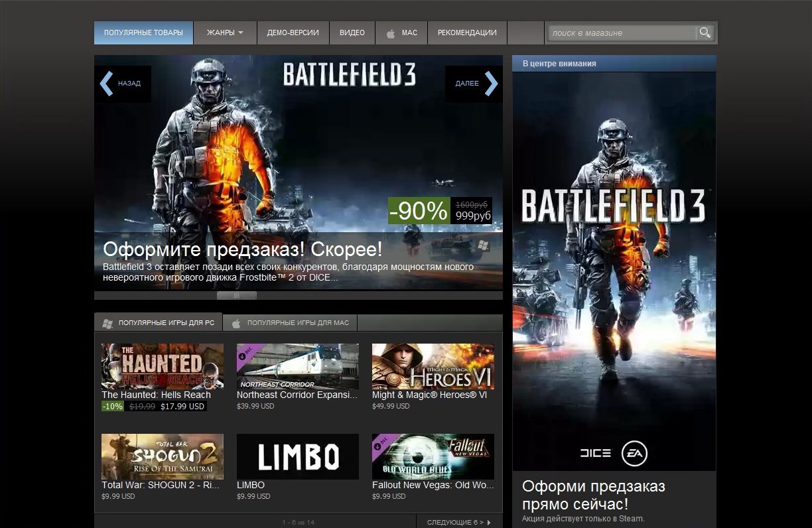Select ПОПУЛЯРНЫЕ ТОВАРЫ in the navigation bar
Viewport: 812px width, 528px height.
pyautogui.click(x=143, y=33)
